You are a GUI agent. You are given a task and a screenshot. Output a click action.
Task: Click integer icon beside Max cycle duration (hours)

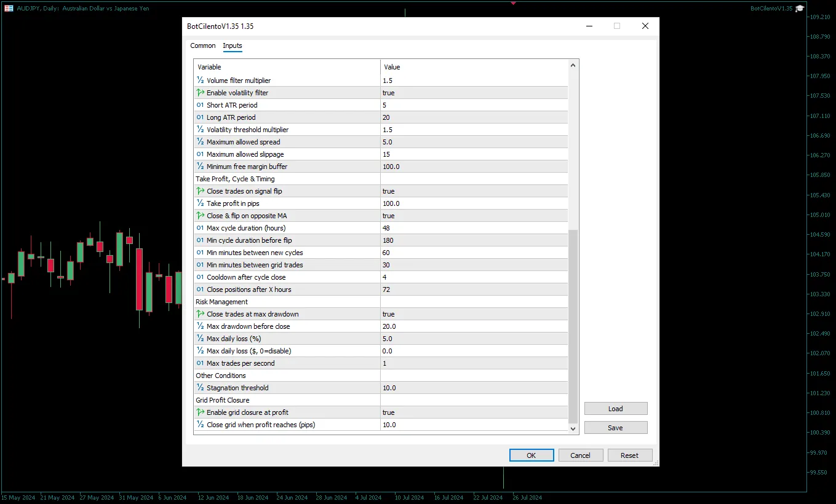coord(200,228)
